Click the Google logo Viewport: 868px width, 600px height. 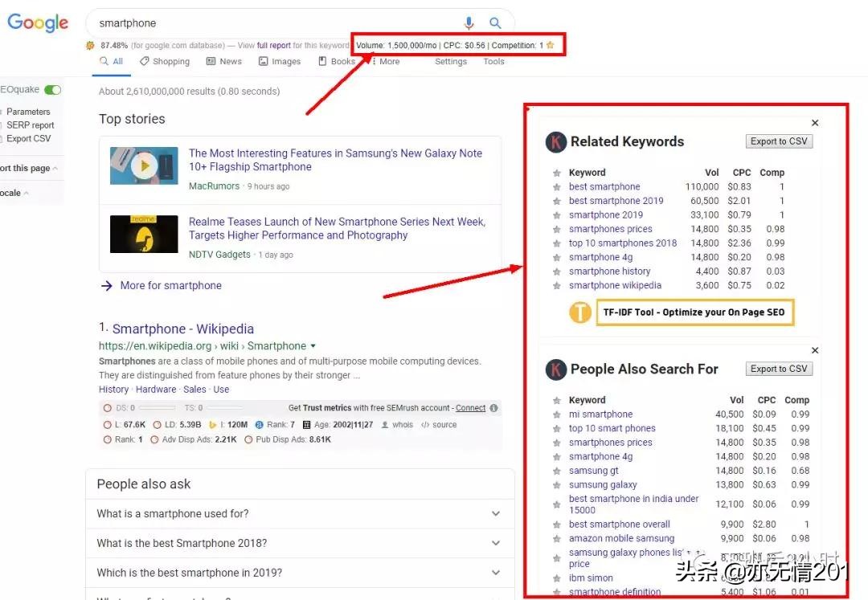[x=38, y=22]
